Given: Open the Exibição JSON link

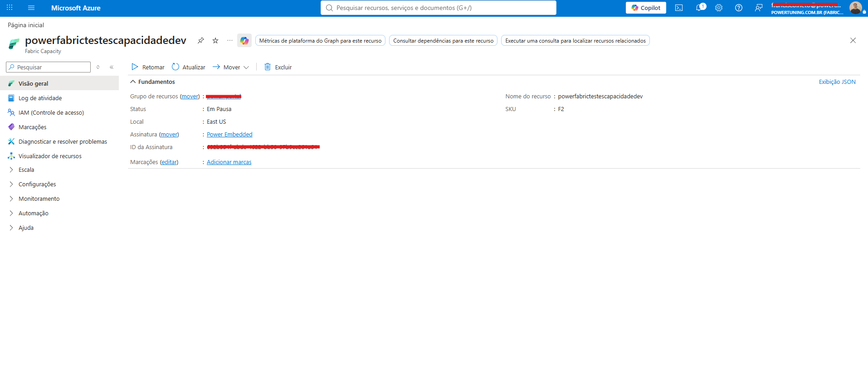Looking at the screenshot, I should pyautogui.click(x=837, y=82).
